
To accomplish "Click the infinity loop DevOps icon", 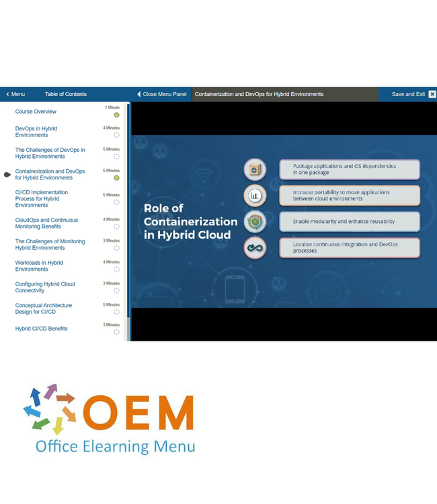I will [255, 248].
